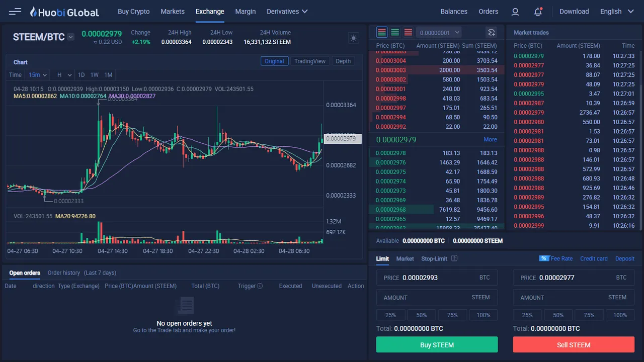This screenshot has width=644, height=362.
Task: Switch chart to Depth view
Action: [x=343, y=61]
